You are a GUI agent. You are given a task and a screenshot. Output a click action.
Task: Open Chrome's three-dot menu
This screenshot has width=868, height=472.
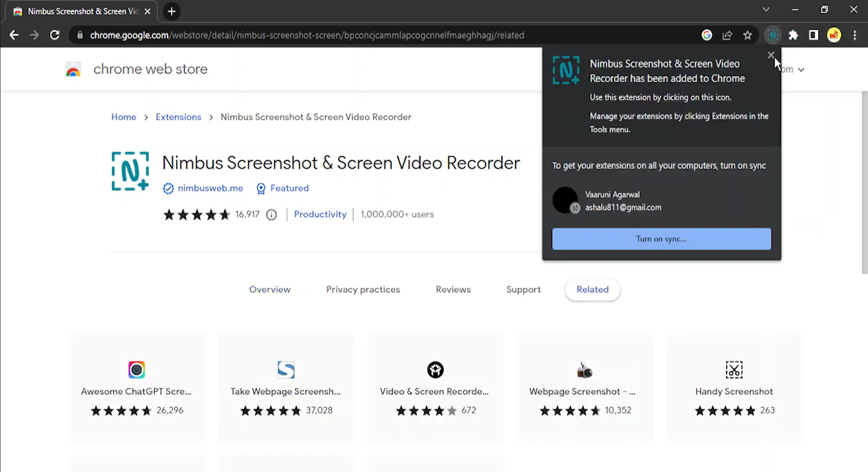tap(854, 35)
